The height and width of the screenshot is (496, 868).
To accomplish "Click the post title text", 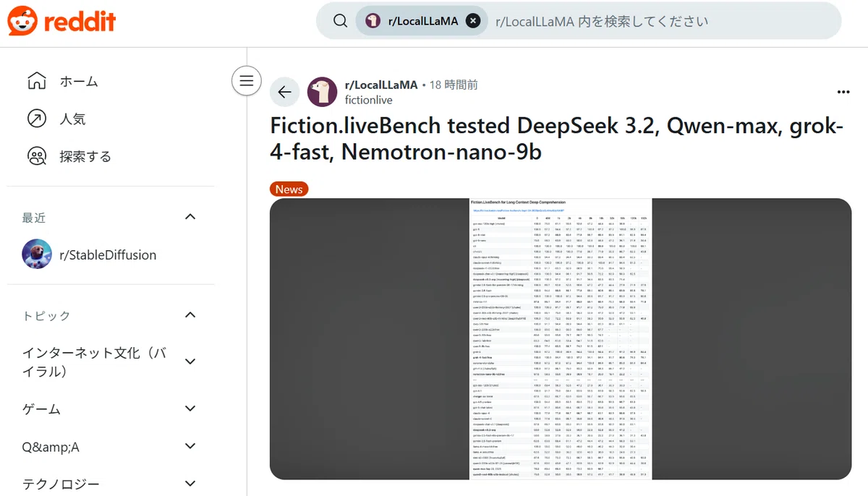I will tap(557, 139).
